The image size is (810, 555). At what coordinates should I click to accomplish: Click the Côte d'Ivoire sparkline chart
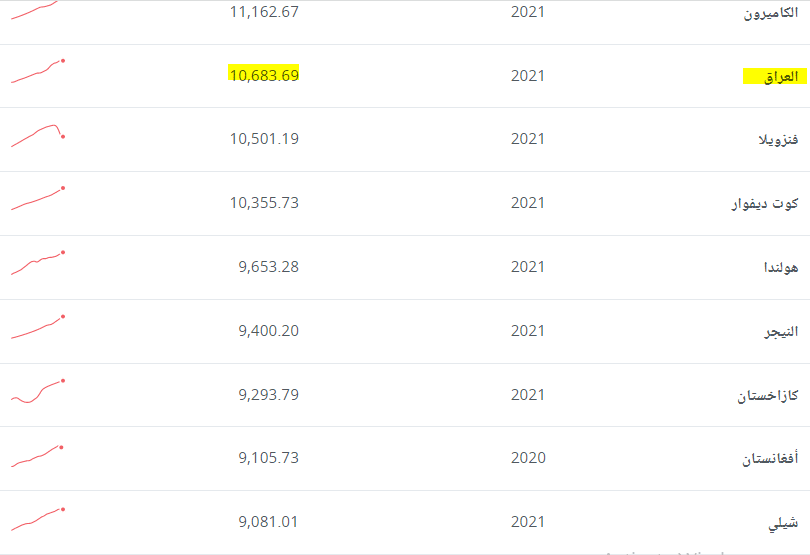click(x=38, y=199)
